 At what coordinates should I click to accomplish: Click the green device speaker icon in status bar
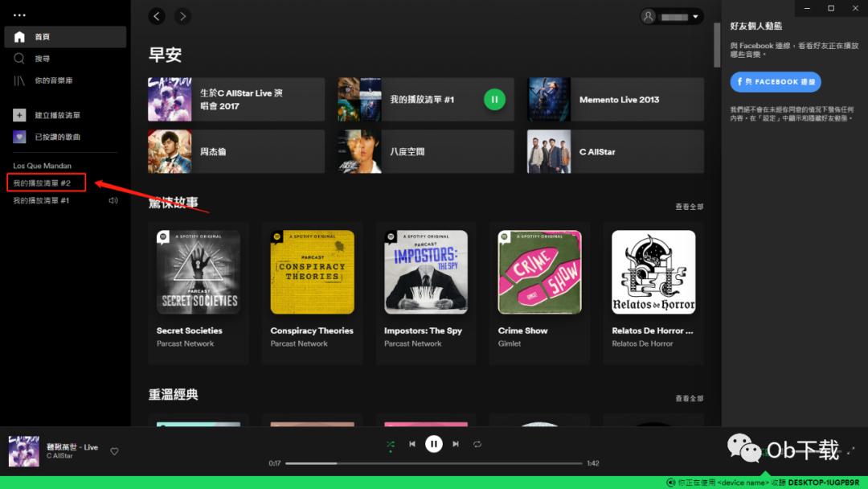click(668, 483)
